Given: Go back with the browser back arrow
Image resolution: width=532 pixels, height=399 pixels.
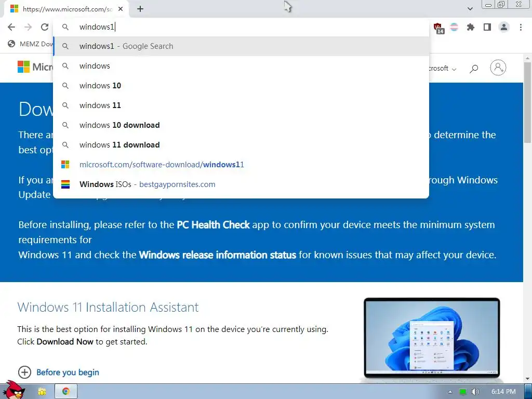Looking at the screenshot, I should (11, 27).
